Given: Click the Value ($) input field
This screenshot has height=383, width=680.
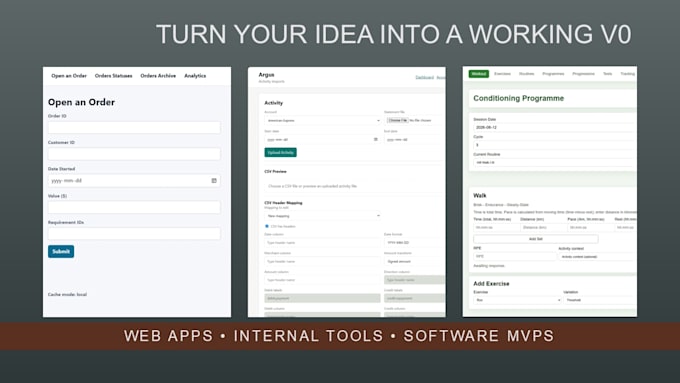Looking at the screenshot, I should click(x=134, y=207).
